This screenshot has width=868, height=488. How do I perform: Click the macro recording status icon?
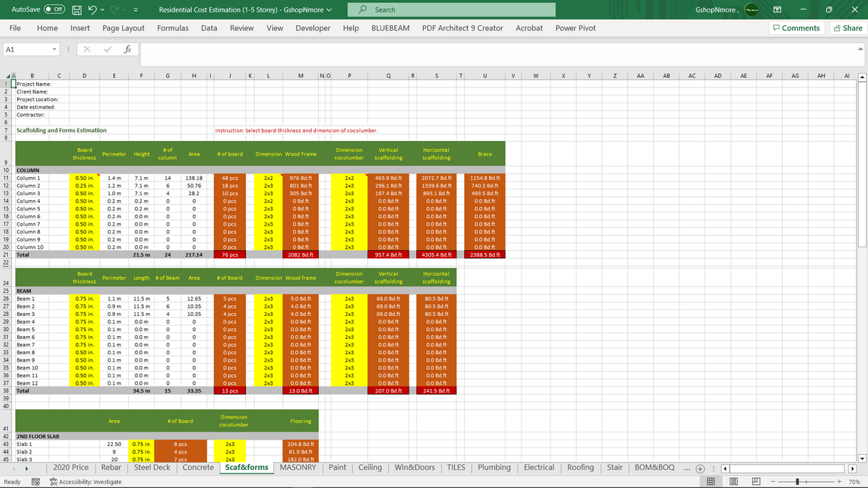[34, 481]
